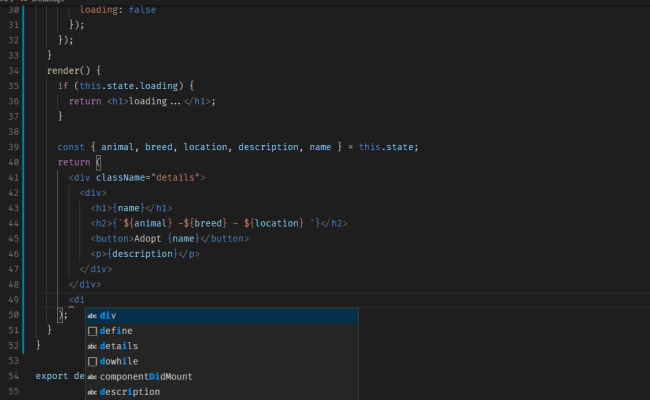Click the 'const' keyword on line 39
This screenshot has height=400, width=650.
click(x=71, y=147)
